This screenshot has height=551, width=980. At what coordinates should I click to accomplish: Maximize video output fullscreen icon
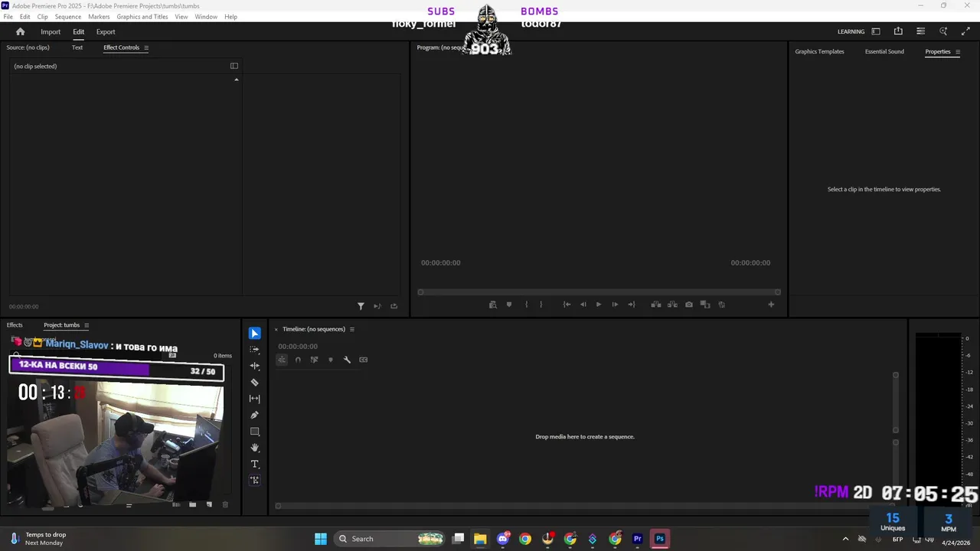pyautogui.click(x=965, y=31)
